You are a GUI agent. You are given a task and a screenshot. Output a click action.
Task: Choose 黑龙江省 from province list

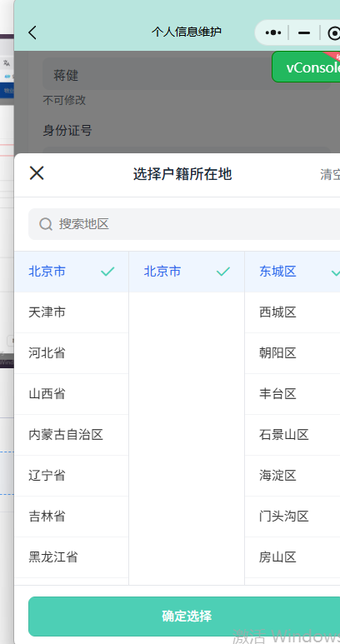[x=72, y=557]
